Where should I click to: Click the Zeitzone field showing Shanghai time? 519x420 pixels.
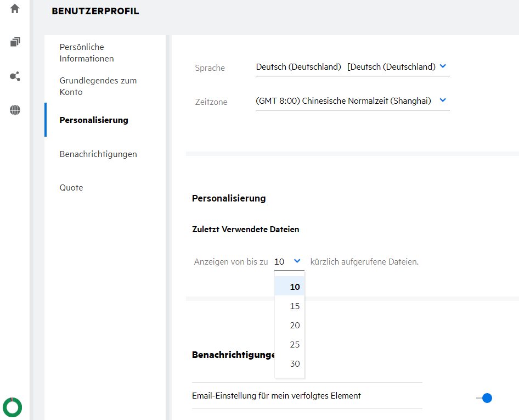pos(343,101)
